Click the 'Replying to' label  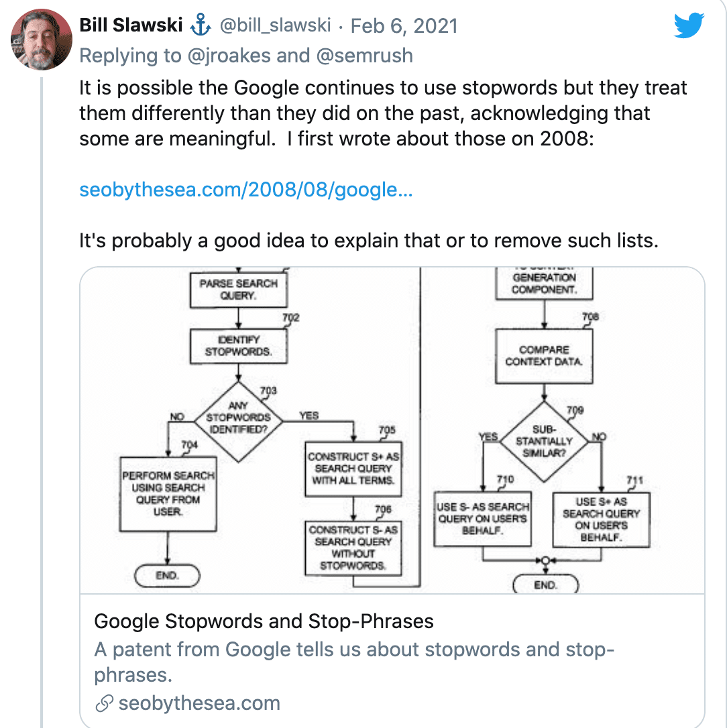[131, 56]
